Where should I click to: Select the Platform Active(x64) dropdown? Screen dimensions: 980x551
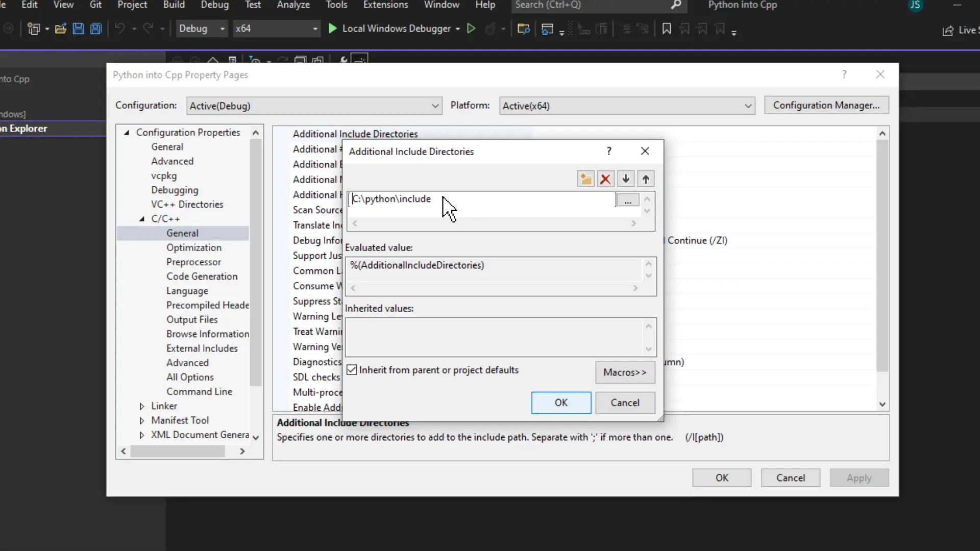tap(626, 106)
